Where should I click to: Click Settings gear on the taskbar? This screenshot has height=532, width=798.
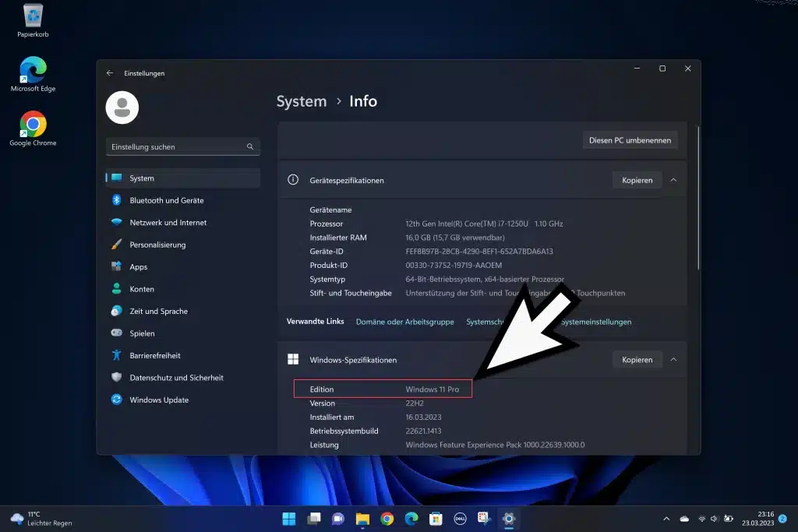(508, 519)
